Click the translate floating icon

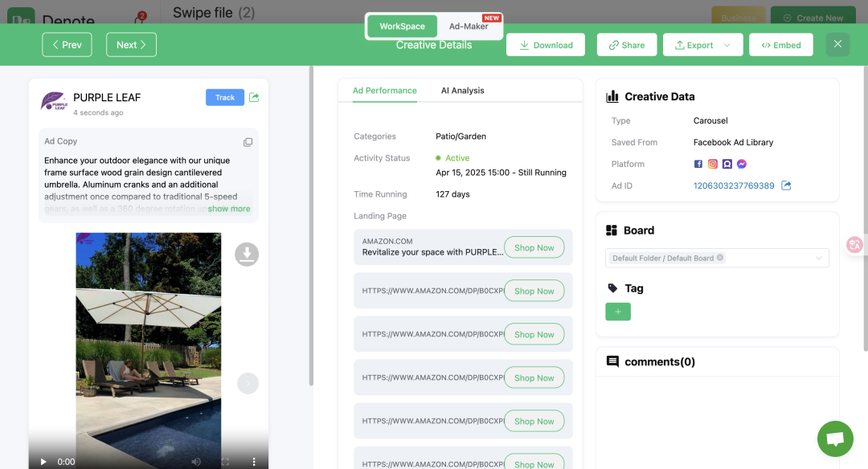point(854,244)
